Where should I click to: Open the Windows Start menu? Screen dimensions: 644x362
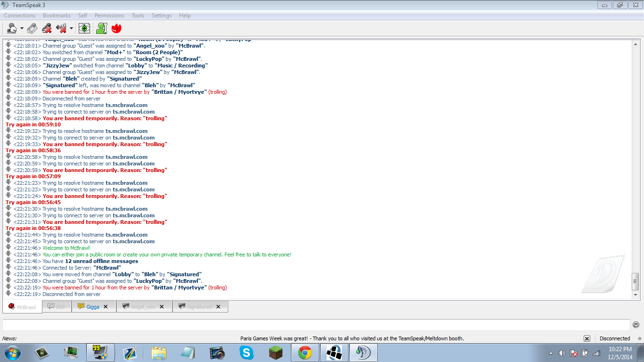point(13,353)
